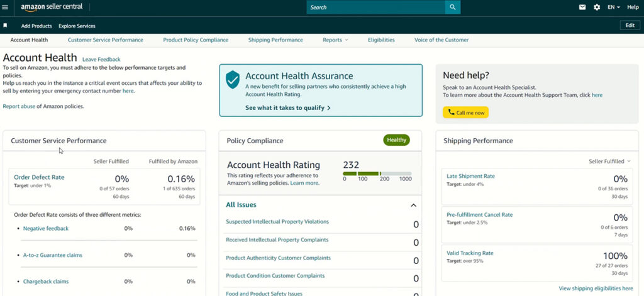Open Received Intellectual Property Complaints
This screenshot has height=296, width=644.
[277, 240]
